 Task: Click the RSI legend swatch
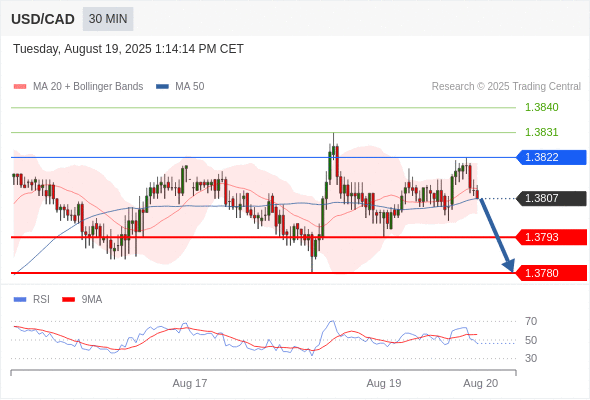pyautogui.click(x=20, y=300)
